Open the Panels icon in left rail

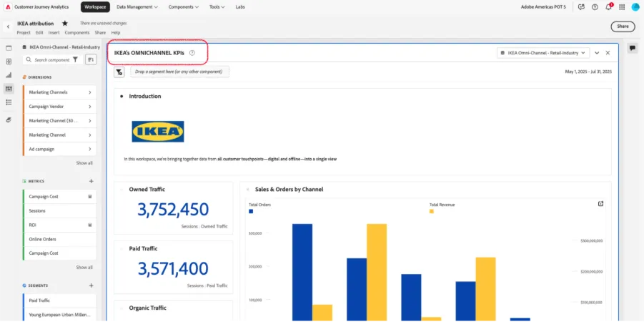click(x=9, y=48)
